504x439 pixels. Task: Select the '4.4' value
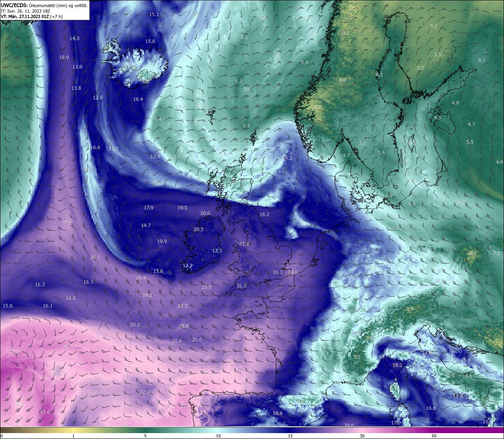coord(499,162)
